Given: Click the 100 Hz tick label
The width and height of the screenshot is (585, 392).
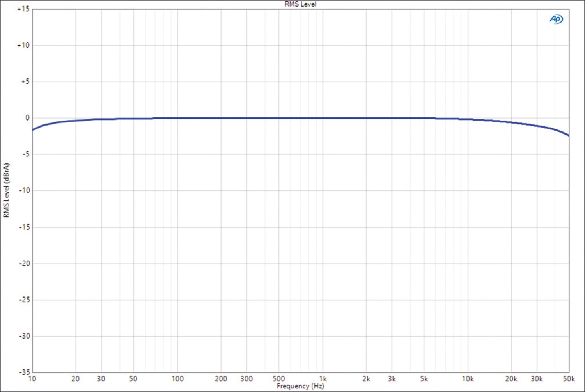Looking at the screenshot, I should coord(177,379).
